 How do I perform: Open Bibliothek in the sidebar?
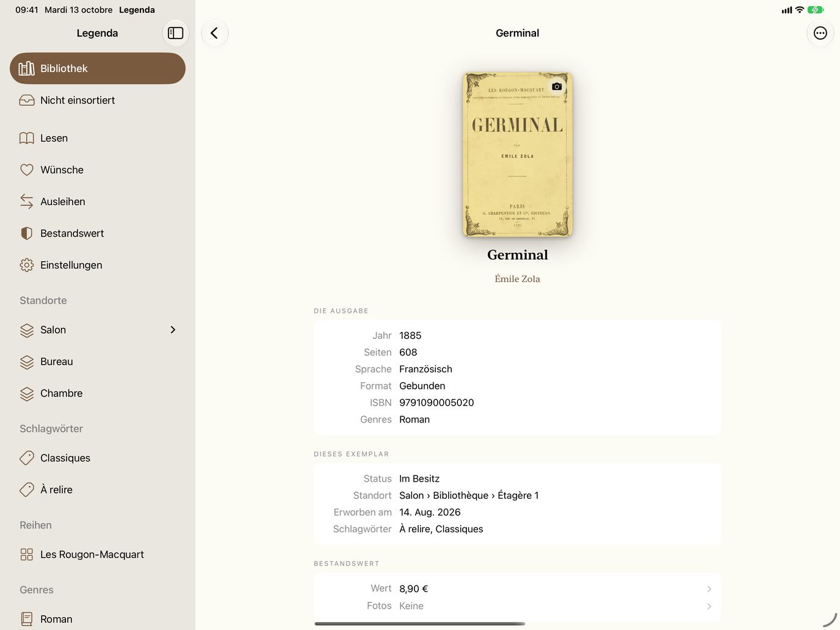click(98, 68)
